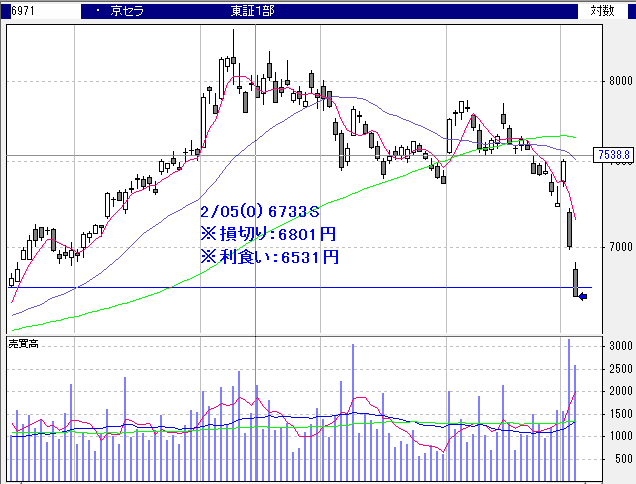Click the 3000 volume axis label
The image size is (636, 484).
[x=618, y=346]
